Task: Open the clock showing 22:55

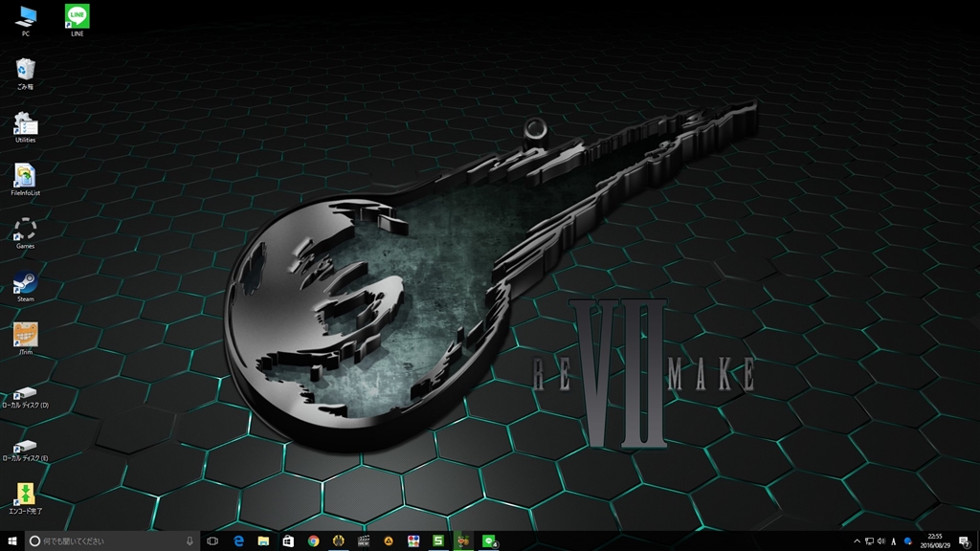Action: (x=935, y=541)
